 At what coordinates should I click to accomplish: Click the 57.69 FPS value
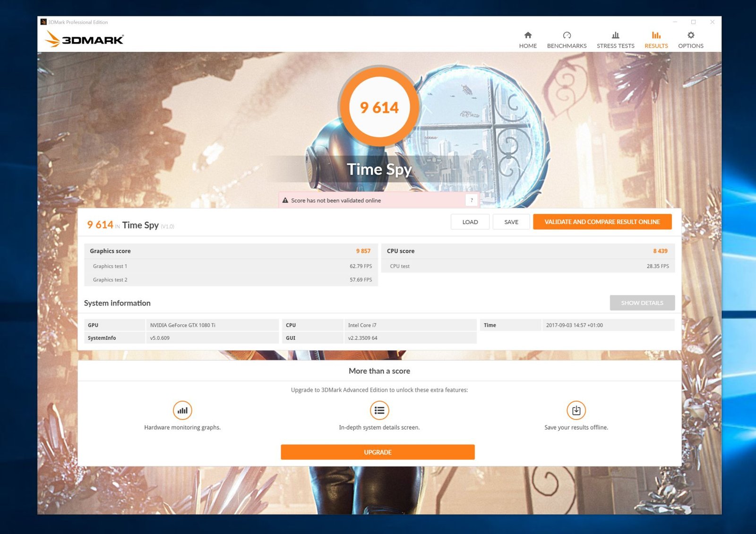pyautogui.click(x=361, y=280)
